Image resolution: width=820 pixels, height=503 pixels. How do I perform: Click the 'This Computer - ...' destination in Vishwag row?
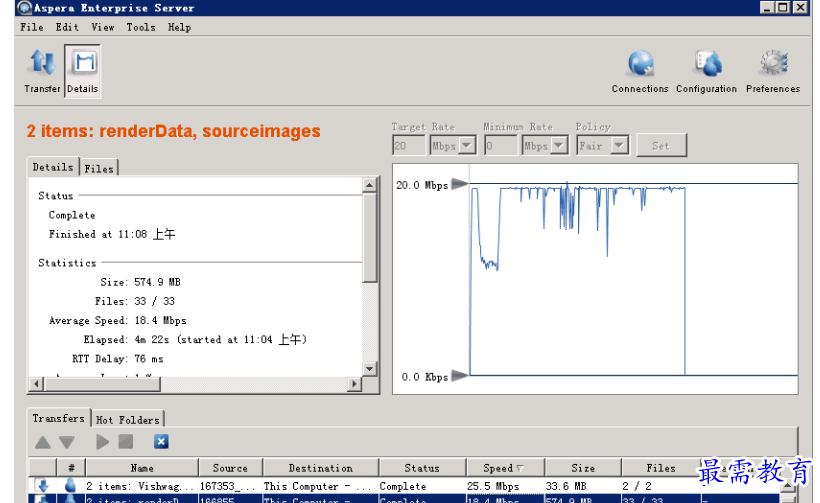click(x=317, y=486)
